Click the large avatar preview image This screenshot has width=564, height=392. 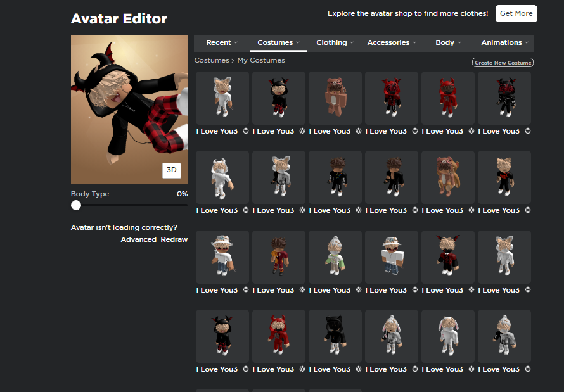click(129, 109)
